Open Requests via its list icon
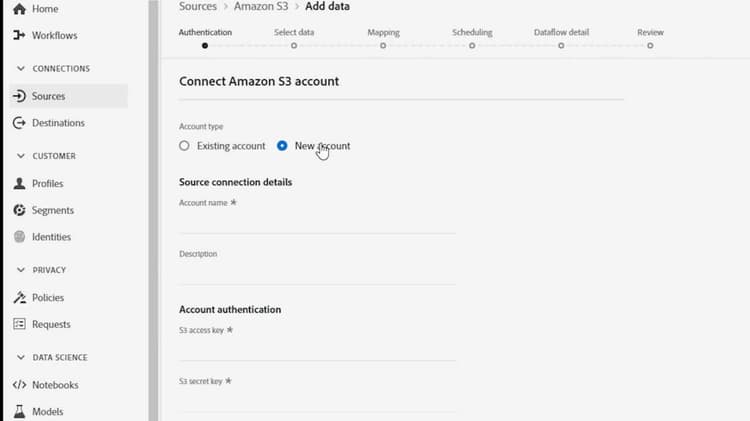 coord(20,324)
